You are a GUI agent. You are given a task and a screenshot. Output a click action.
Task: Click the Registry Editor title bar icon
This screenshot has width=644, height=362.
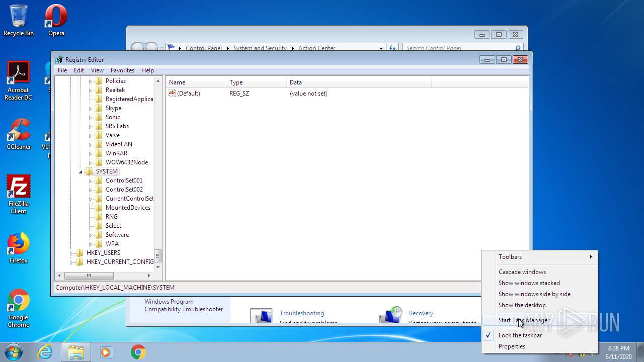(59, 59)
